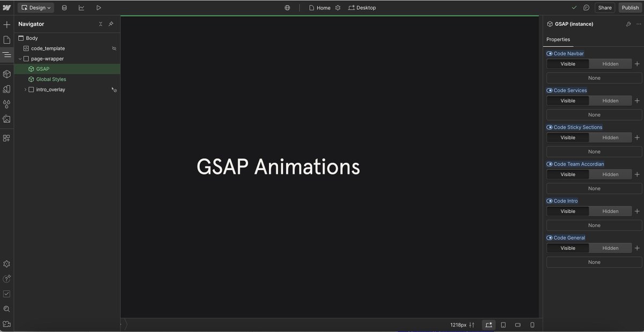The width and height of the screenshot is (644, 332).
Task: Click the green checkmark status icon
Action: [x=574, y=8]
